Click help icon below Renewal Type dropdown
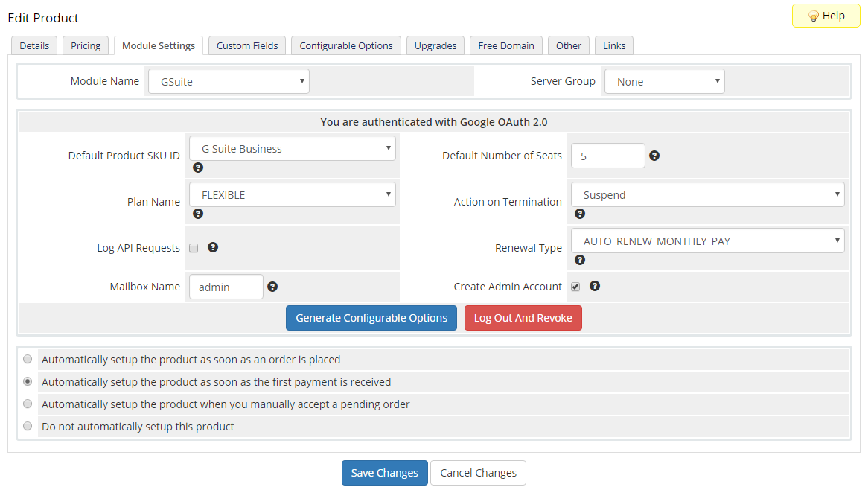This screenshot has height=490, width=868. coord(580,260)
